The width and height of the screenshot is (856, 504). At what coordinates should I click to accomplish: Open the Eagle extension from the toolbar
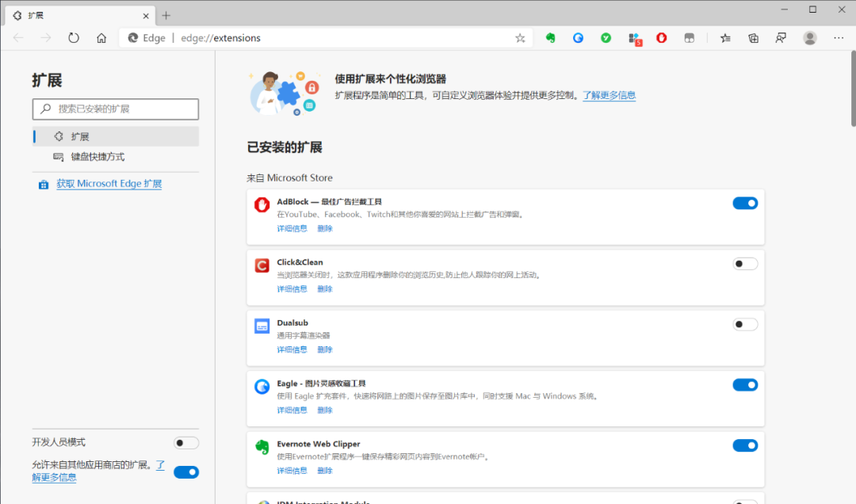click(x=578, y=37)
